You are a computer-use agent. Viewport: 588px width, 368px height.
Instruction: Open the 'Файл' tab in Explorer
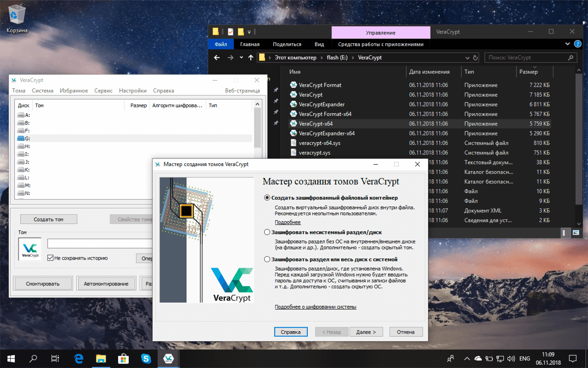tap(221, 44)
